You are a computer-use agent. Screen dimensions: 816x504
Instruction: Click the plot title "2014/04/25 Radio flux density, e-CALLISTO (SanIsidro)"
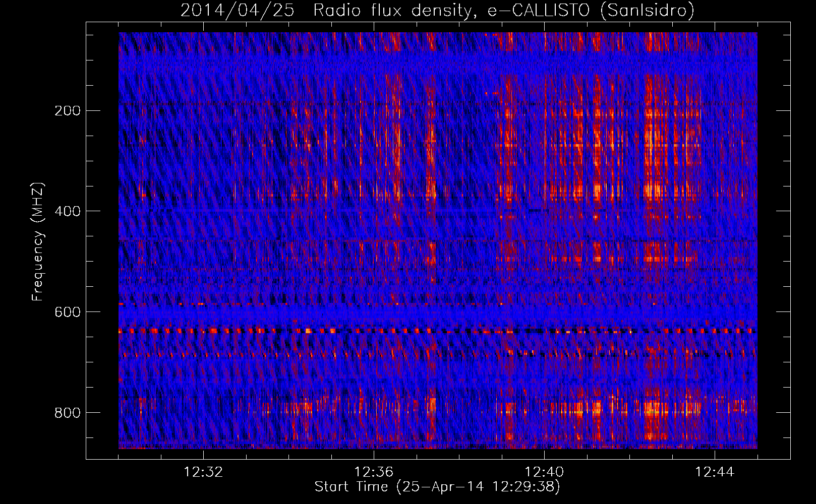tap(438, 10)
